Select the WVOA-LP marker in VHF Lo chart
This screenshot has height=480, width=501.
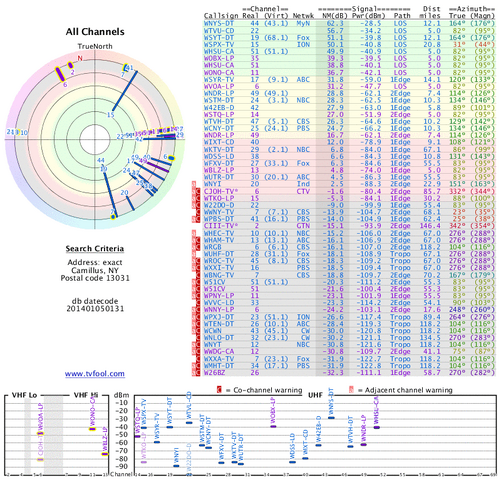point(40,433)
